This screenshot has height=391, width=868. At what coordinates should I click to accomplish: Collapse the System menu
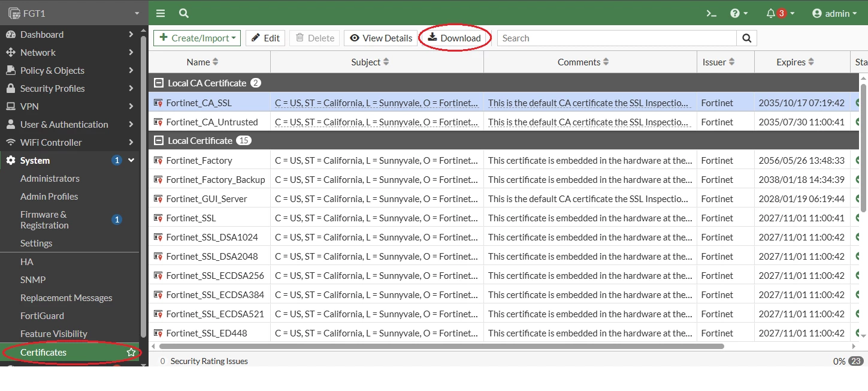[69, 160]
